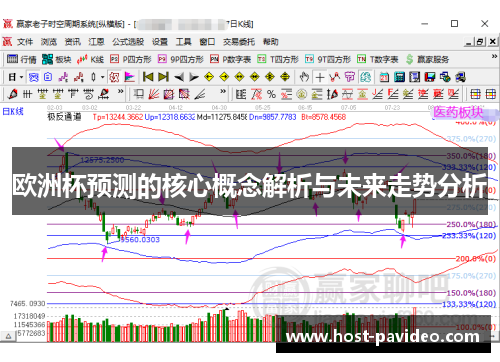Open the candlestick style dropdown arrow
500x362 pixels.
102,77
